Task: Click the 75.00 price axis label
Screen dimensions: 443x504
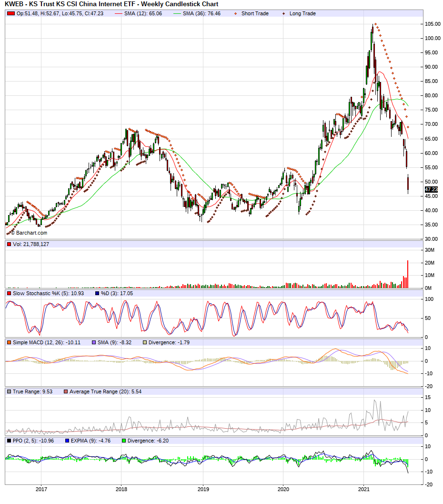Action: (x=431, y=110)
